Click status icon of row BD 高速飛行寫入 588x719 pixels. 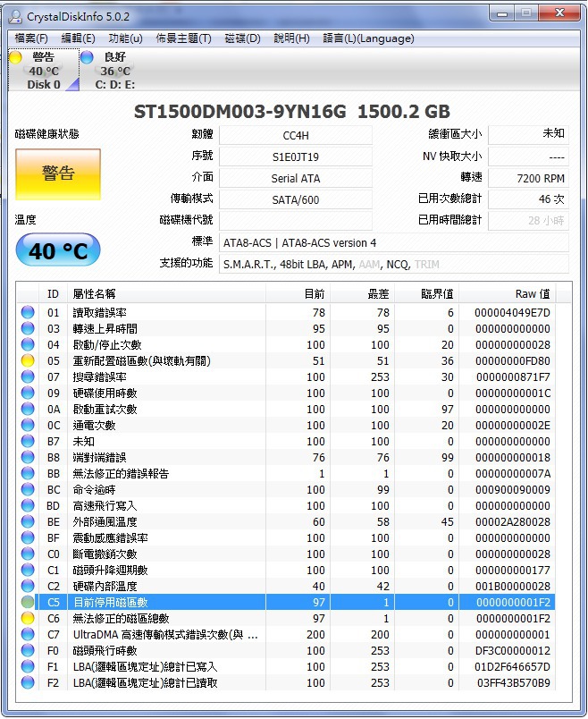pos(28,505)
